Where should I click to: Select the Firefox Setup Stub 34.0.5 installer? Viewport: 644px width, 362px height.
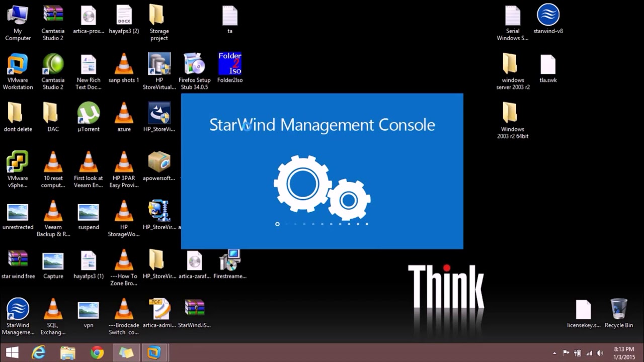coord(194,72)
